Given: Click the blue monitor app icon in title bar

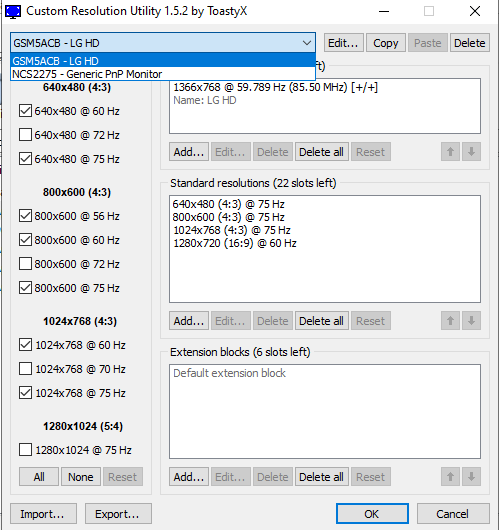Looking at the screenshot, I should coord(13,11).
